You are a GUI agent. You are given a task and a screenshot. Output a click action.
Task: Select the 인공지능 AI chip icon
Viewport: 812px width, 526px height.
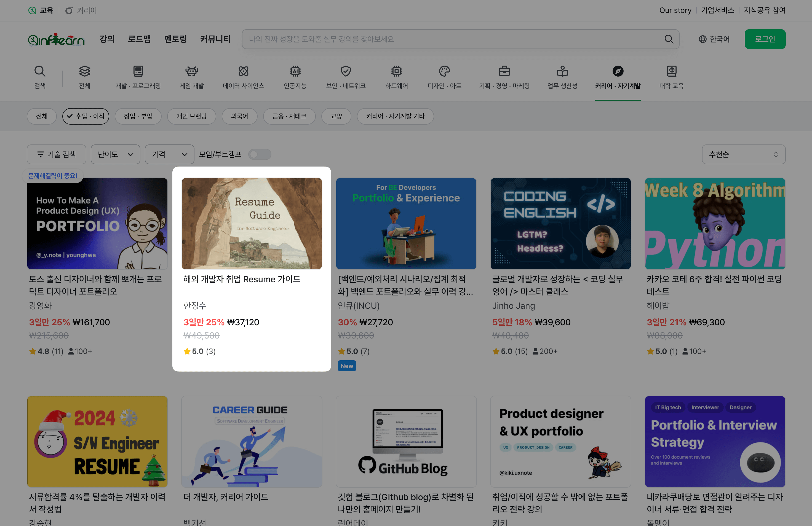[295, 71]
